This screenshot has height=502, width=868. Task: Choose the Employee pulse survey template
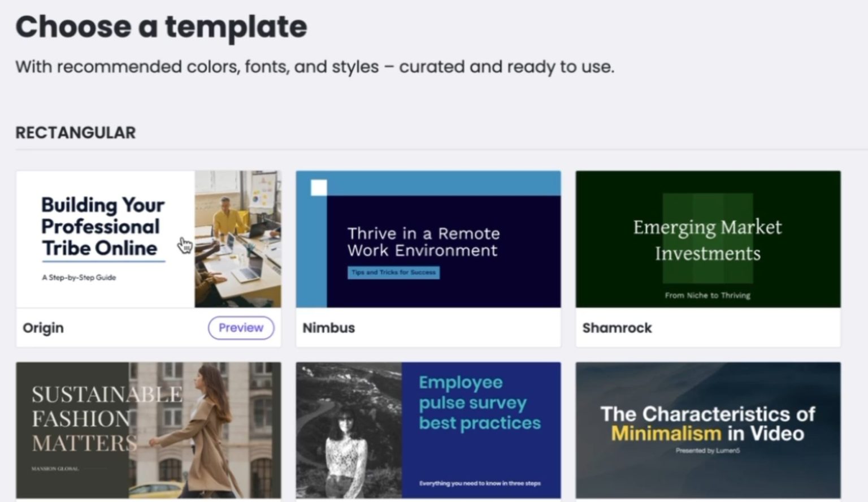428,430
